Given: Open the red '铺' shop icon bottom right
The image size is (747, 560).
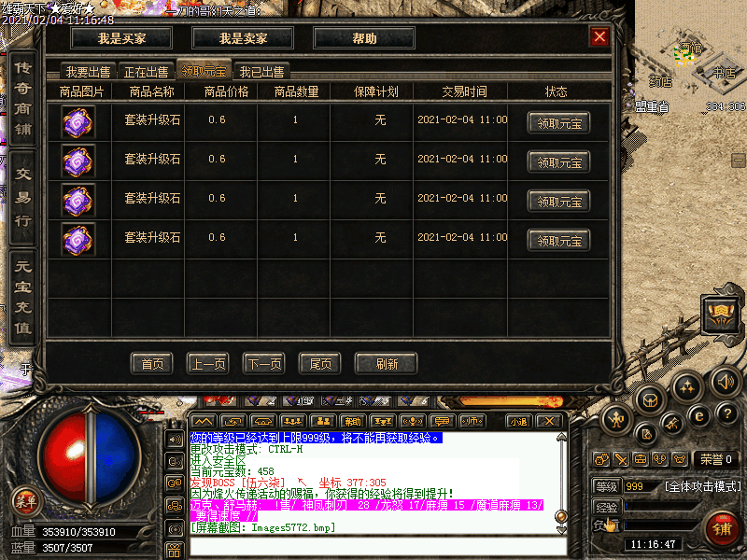Looking at the screenshot, I should (x=722, y=525).
